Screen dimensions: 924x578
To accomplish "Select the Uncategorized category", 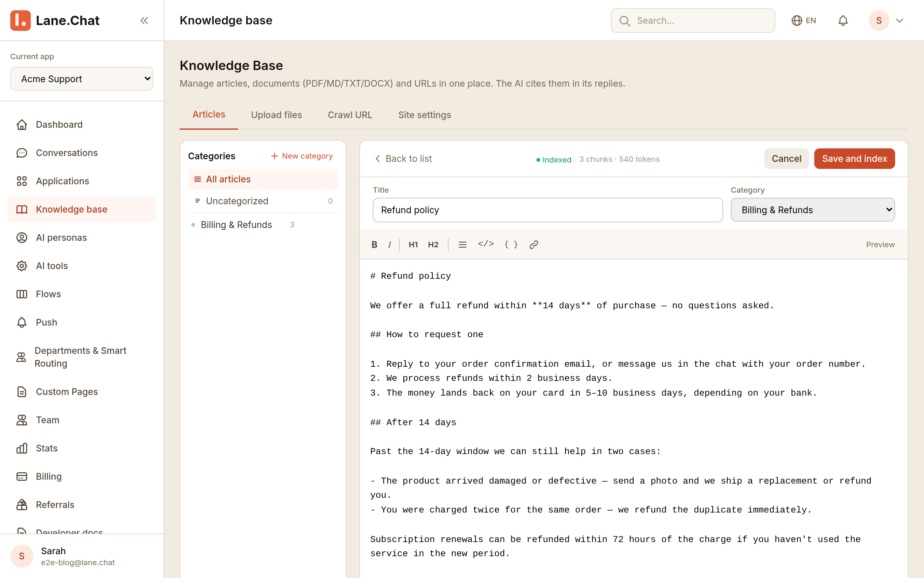I will point(263,201).
